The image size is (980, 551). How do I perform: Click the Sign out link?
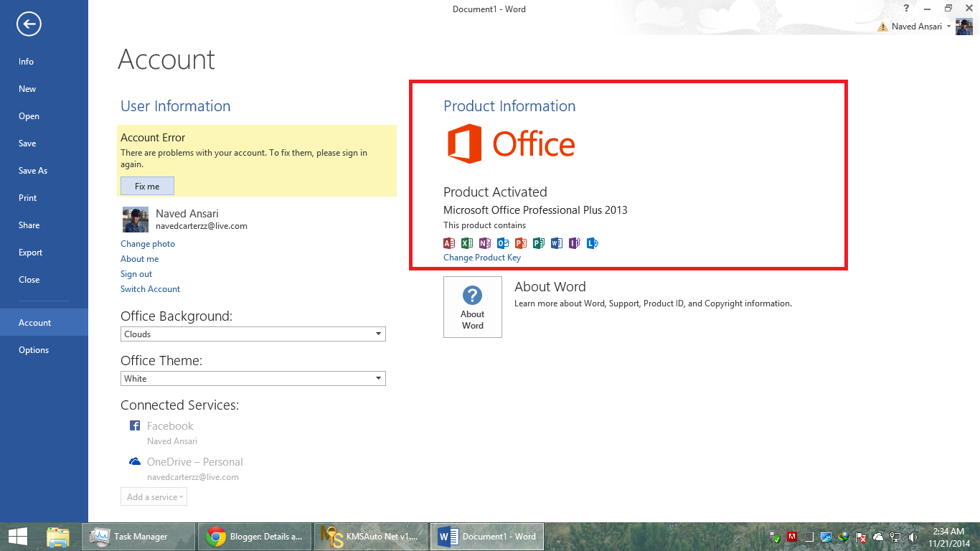(x=136, y=274)
